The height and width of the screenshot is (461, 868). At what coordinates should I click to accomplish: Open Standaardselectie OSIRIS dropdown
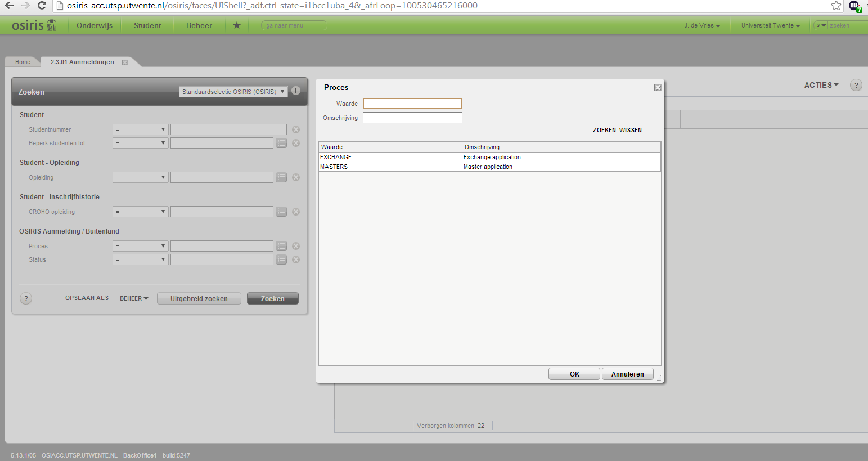click(x=233, y=92)
